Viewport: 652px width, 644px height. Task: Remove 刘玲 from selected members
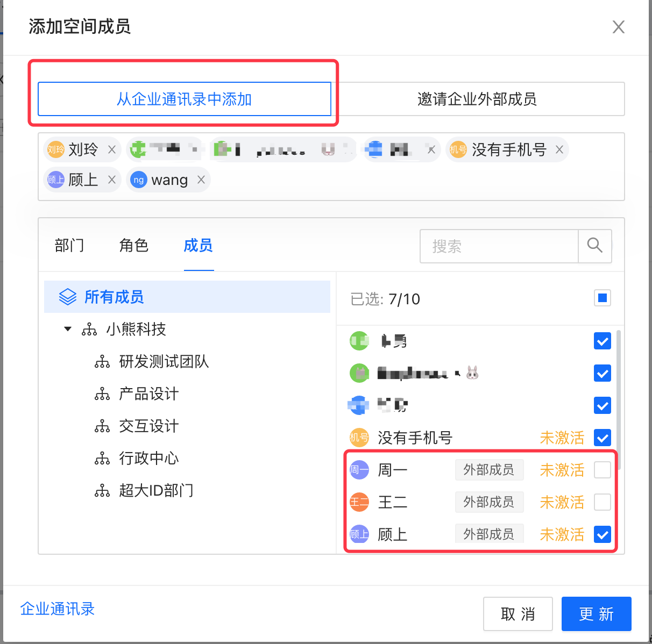tap(112, 149)
